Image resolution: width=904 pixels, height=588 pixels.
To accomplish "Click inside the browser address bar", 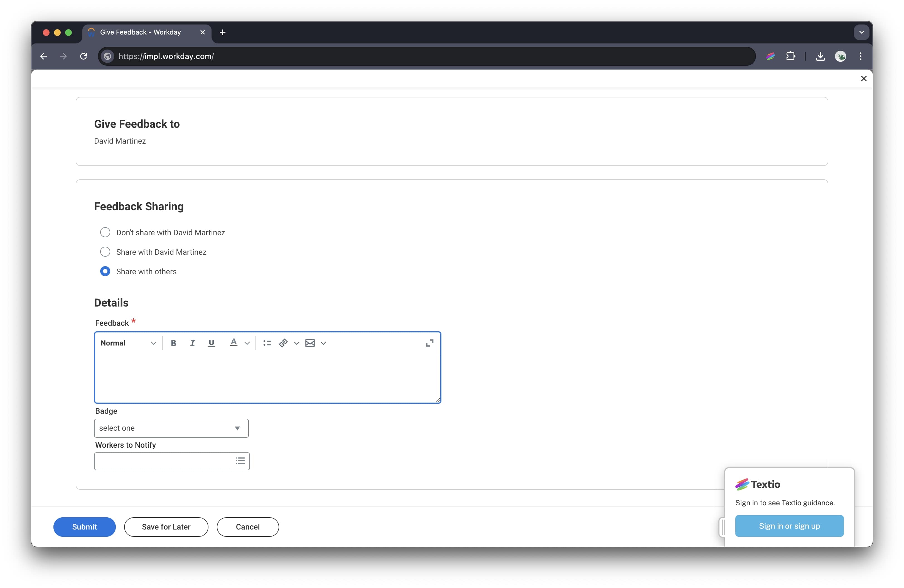I will click(266, 56).
